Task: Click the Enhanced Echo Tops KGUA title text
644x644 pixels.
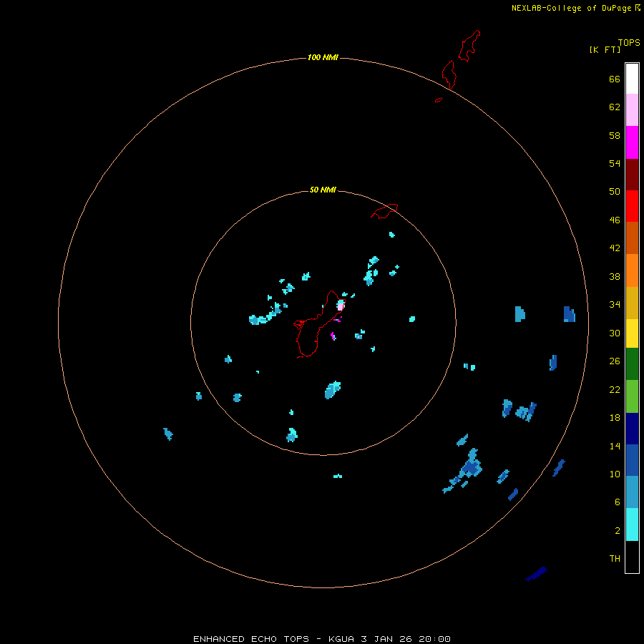Action: pyautogui.click(x=322, y=639)
